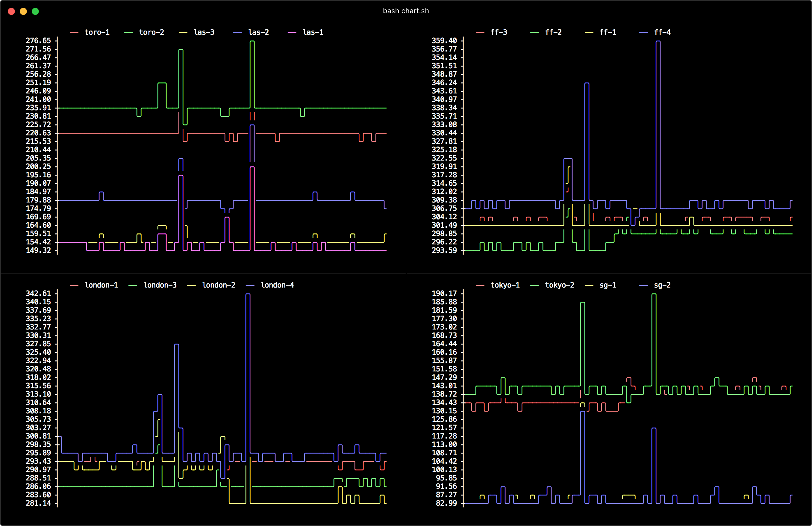
Task: Select the toro-2 legend label
Action: click(x=152, y=32)
